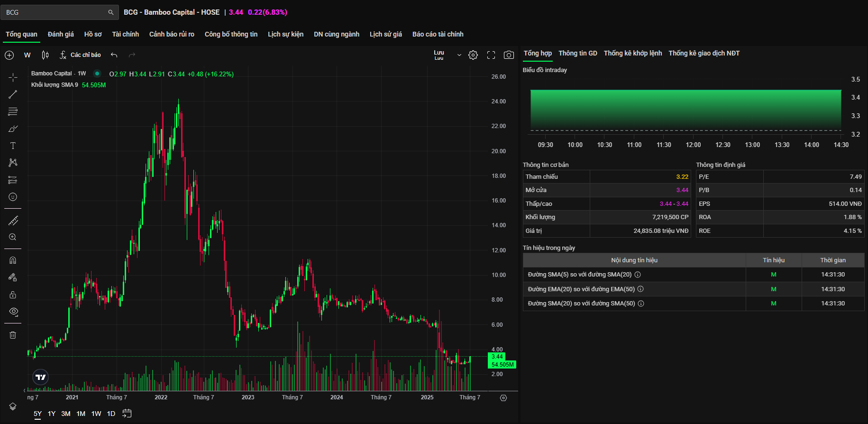Set chart range to 1Y

pyautogui.click(x=52, y=414)
